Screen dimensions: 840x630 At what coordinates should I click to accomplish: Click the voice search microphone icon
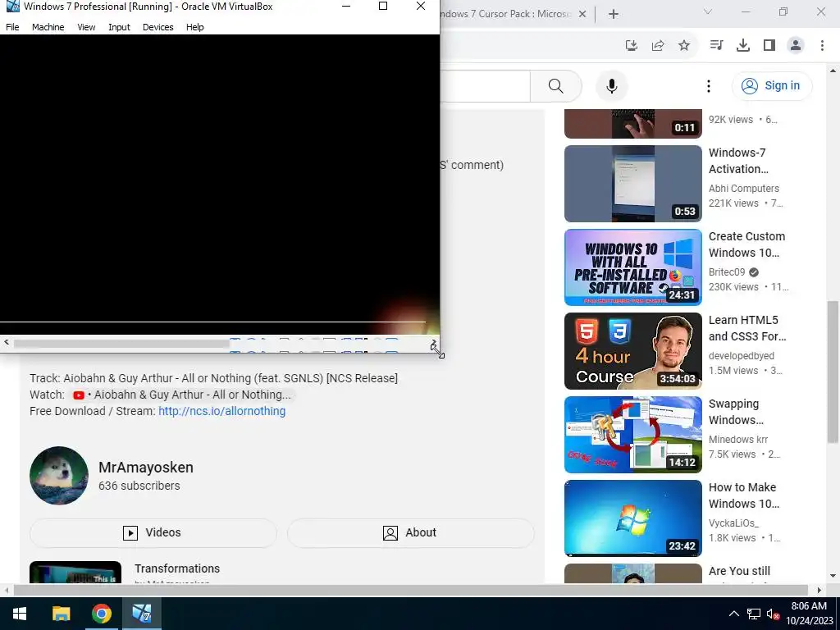pyautogui.click(x=612, y=85)
